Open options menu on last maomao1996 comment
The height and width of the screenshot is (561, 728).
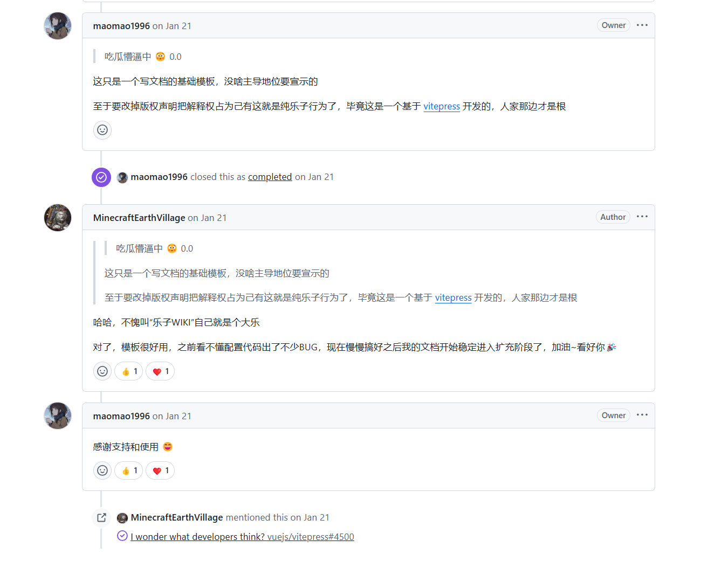(642, 415)
